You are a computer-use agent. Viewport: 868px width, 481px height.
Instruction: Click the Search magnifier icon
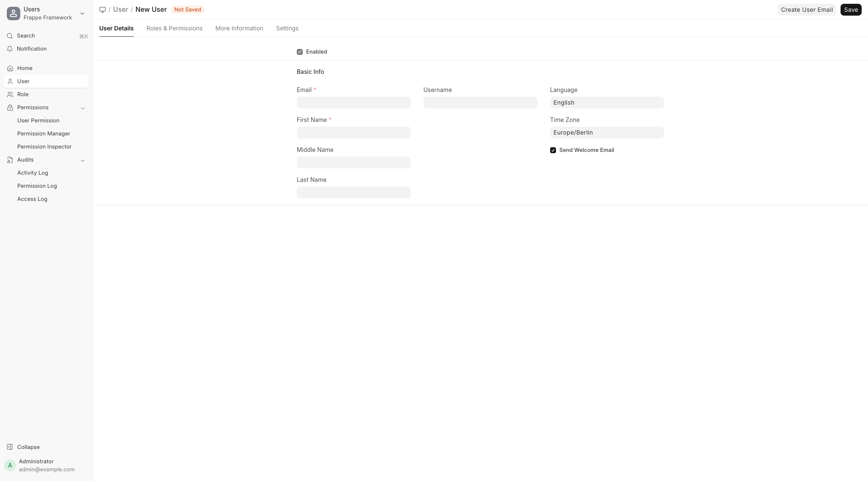(10, 36)
